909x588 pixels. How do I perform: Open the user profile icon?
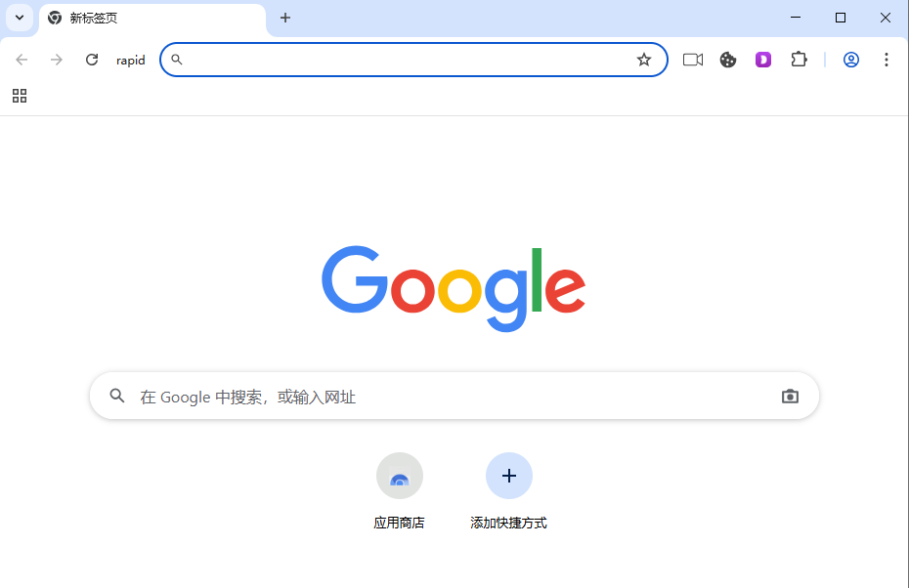point(851,60)
